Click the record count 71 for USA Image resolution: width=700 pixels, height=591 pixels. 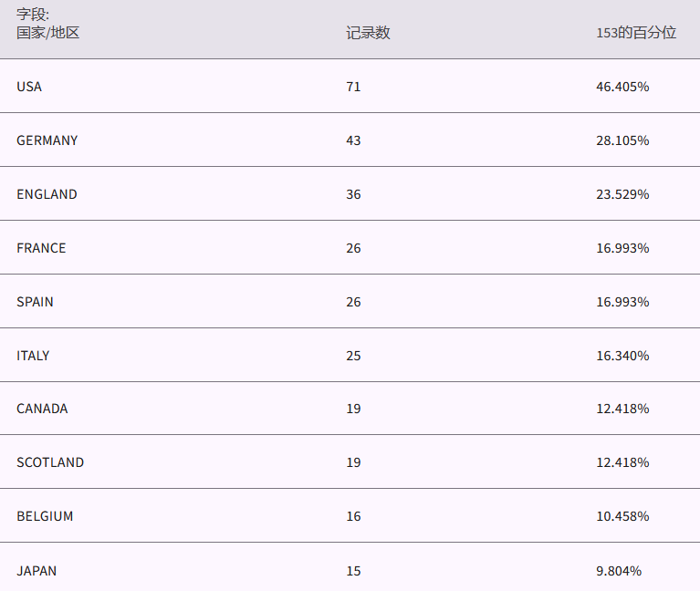point(353,87)
